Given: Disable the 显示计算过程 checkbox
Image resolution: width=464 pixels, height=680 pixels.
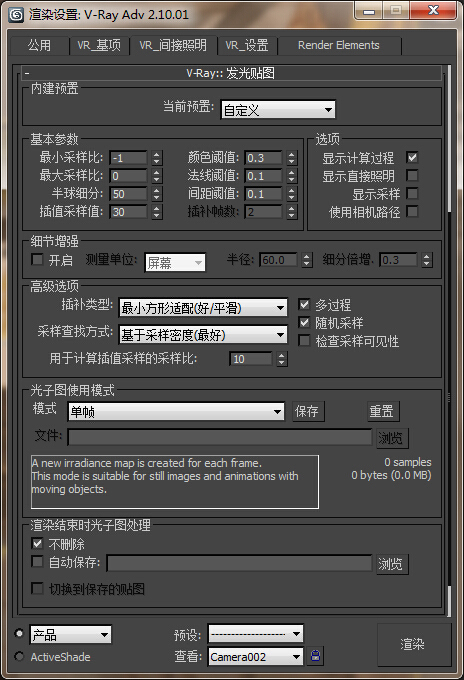Looking at the screenshot, I should coord(412,157).
